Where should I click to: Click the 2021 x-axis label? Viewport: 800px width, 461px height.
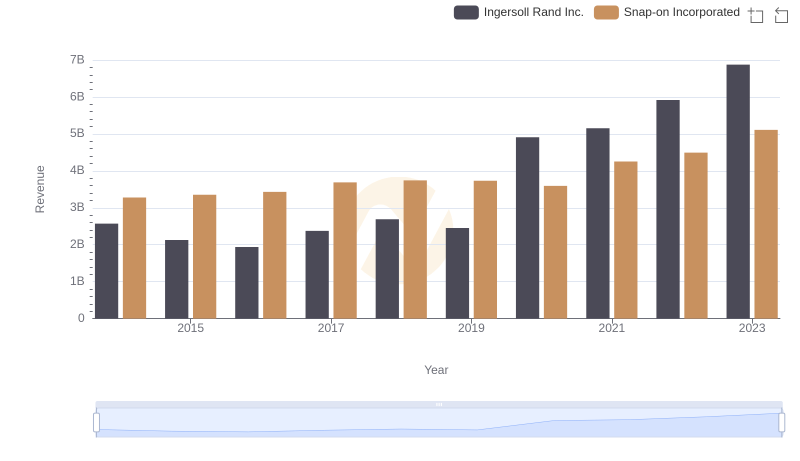point(611,328)
